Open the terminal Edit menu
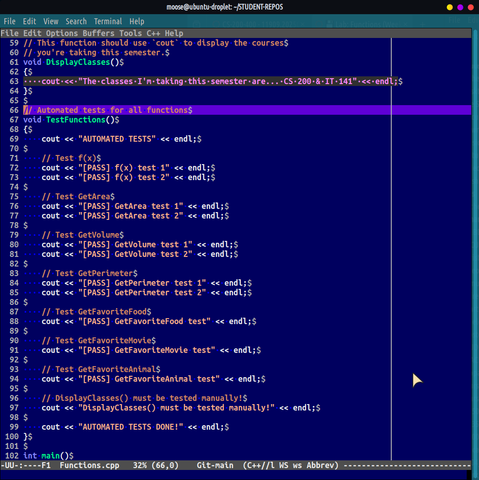The height and width of the screenshot is (480, 479). coord(29,21)
